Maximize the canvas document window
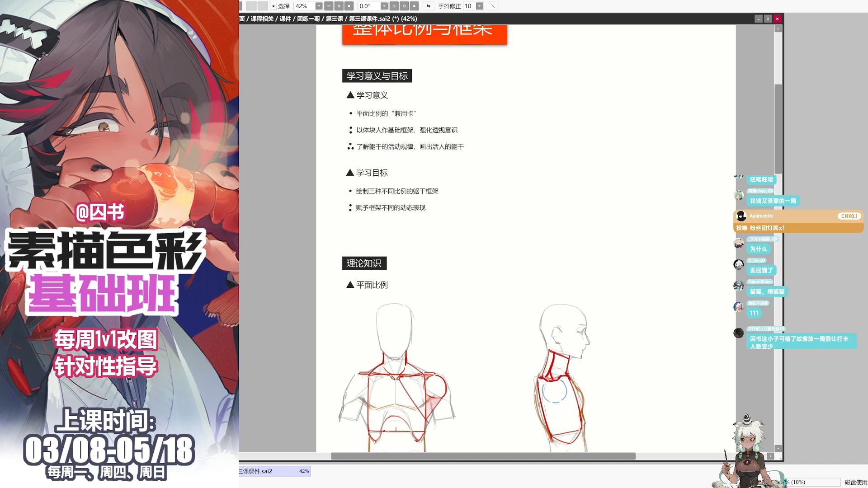 coord(768,19)
